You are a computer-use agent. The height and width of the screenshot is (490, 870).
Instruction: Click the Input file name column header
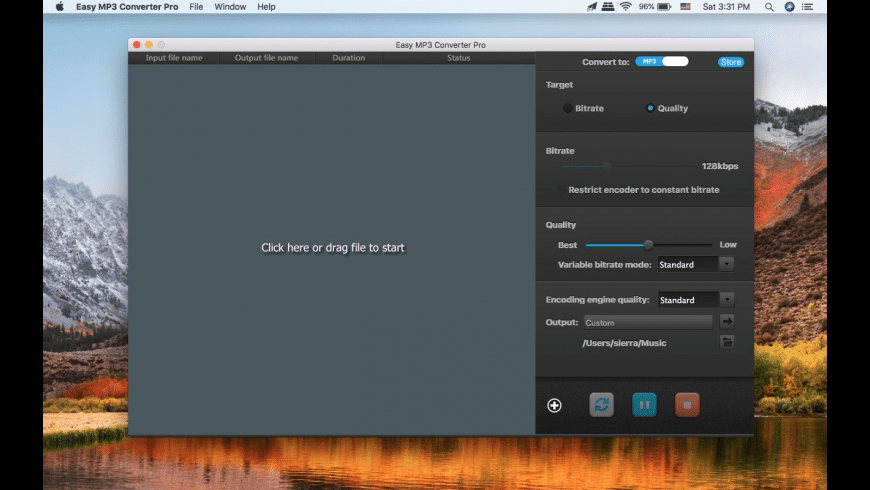tap(174, 58)
